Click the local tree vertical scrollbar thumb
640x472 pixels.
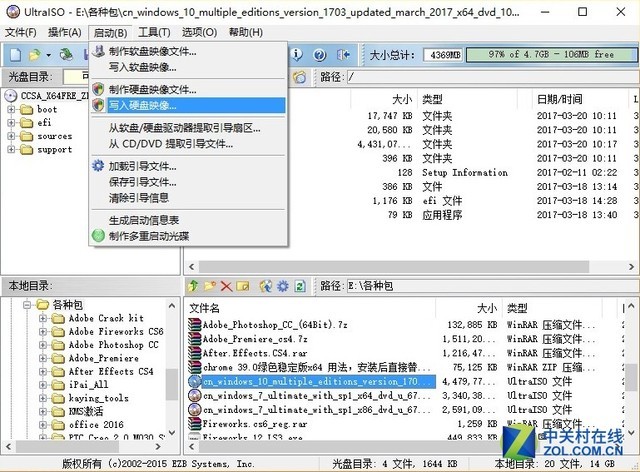[x=172, y=384]
